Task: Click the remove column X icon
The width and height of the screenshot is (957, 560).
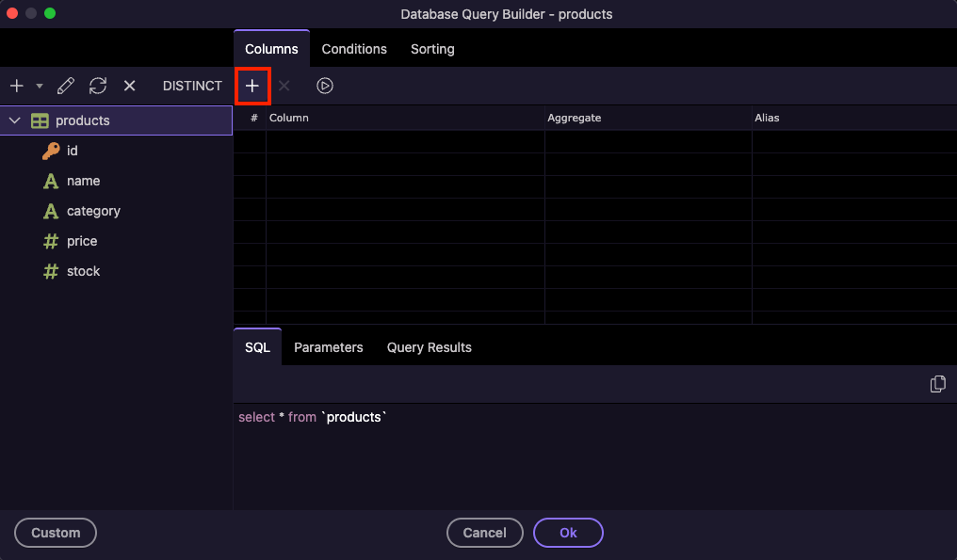Action: (284, 86)
